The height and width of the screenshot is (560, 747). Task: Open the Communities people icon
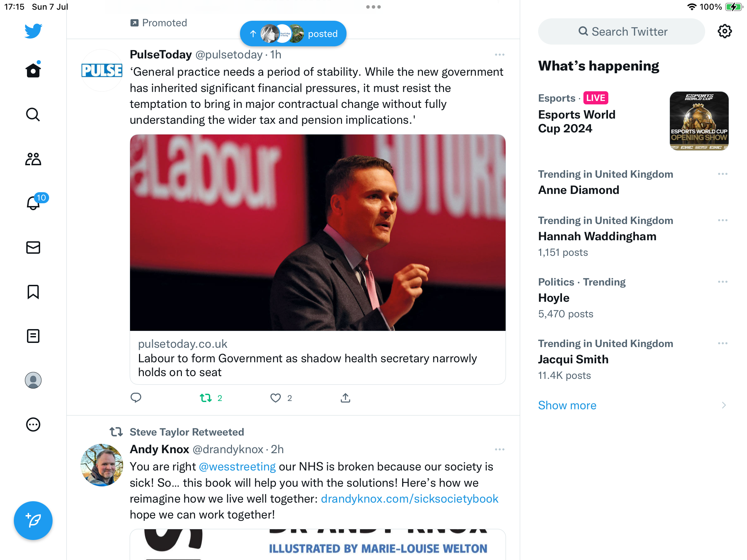[x=33, y=159]
